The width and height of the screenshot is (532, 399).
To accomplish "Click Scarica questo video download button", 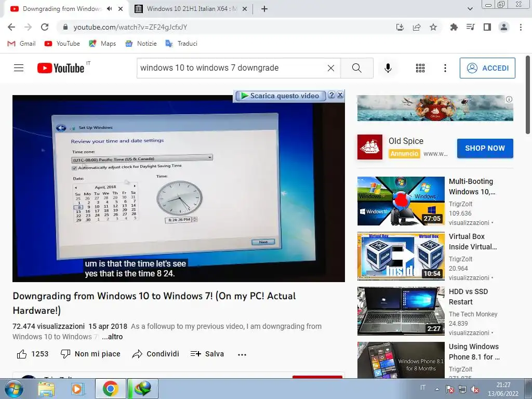I will [x=280, y=96].
